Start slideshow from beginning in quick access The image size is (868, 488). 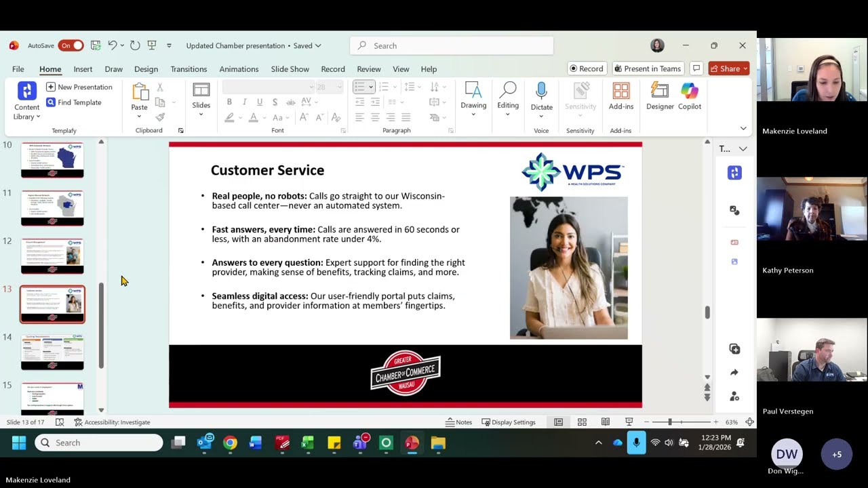(x=152, y=45)
